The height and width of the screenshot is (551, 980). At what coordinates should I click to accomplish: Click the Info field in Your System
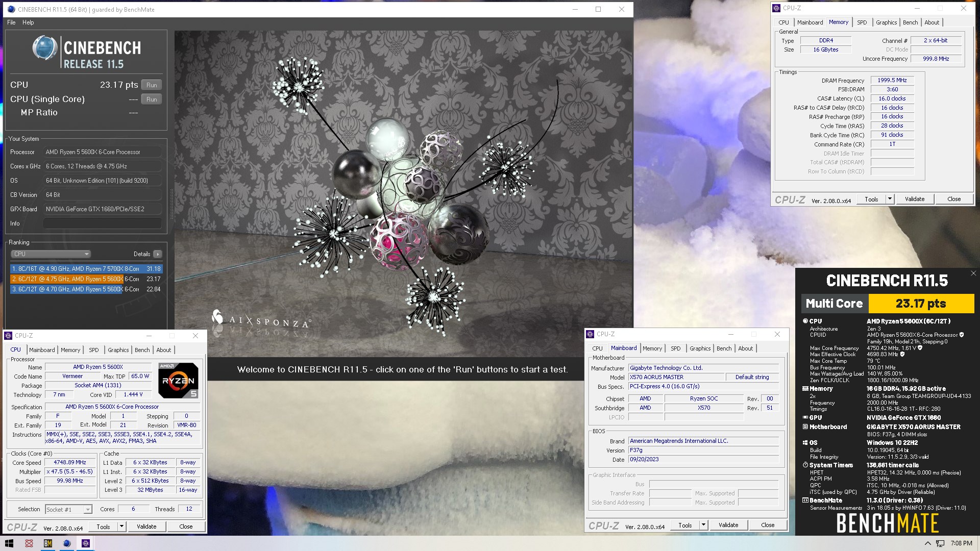point(103,223)
